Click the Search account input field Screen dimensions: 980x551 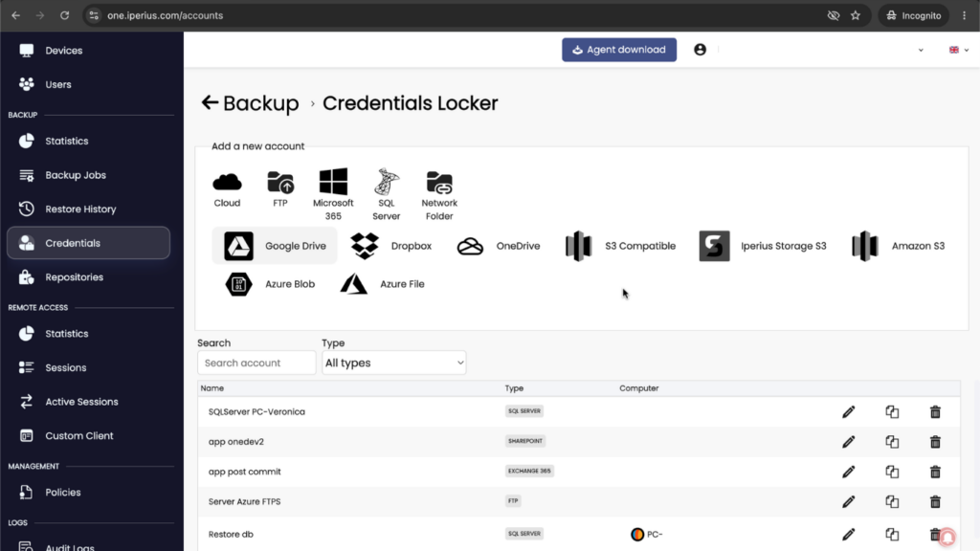tap(256, 363)
